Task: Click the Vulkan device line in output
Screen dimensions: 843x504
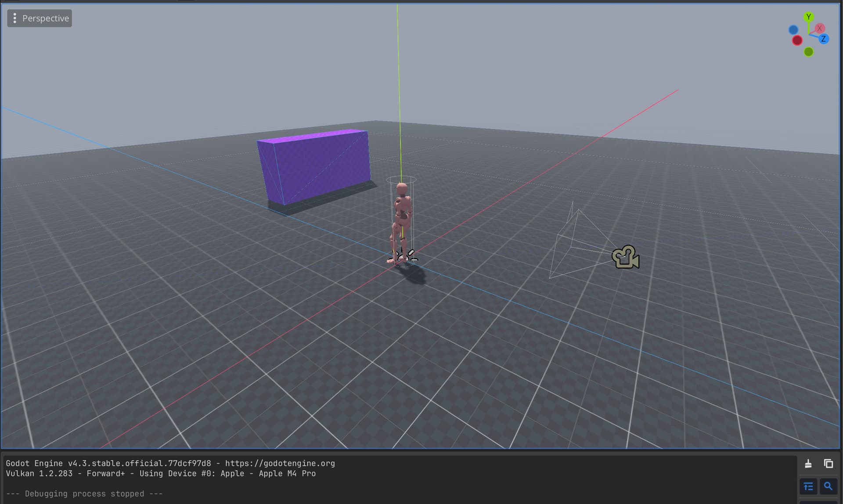Action: [161, 473]
